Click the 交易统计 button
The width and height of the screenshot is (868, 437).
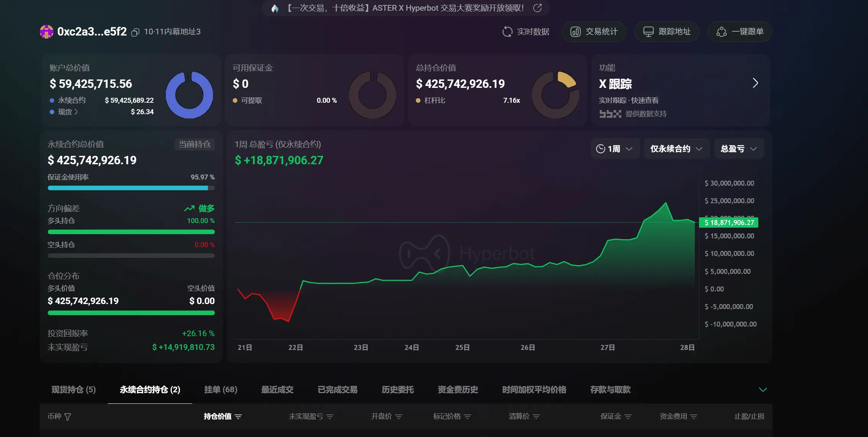[594, 32]
